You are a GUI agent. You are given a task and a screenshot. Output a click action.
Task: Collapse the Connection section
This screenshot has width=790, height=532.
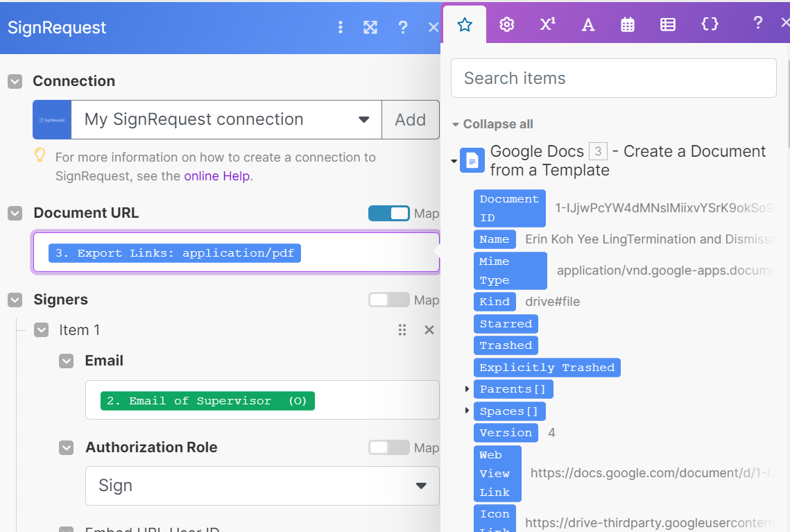(15, 81)
